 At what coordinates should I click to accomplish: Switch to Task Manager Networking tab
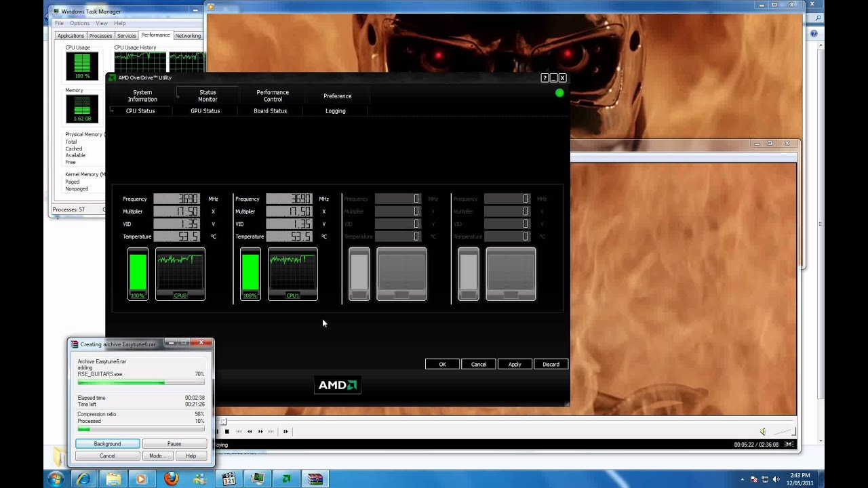188,35
